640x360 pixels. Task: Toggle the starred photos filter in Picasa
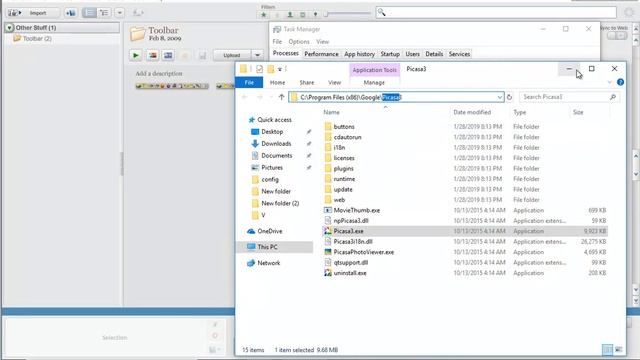point(264,15)
